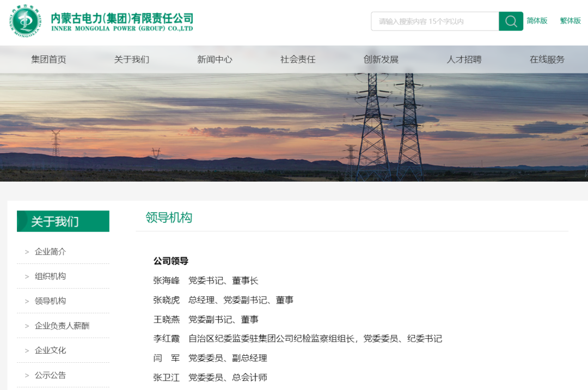The image size is (588, 390).
Task: Select 企业负责人薪酬 in the sidebar
Action: [62, 326]
